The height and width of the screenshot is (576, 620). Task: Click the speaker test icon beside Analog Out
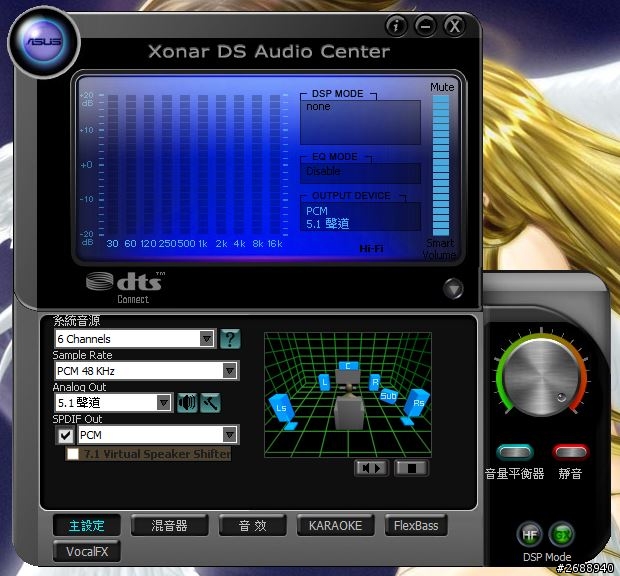click(x=187, y=403)
